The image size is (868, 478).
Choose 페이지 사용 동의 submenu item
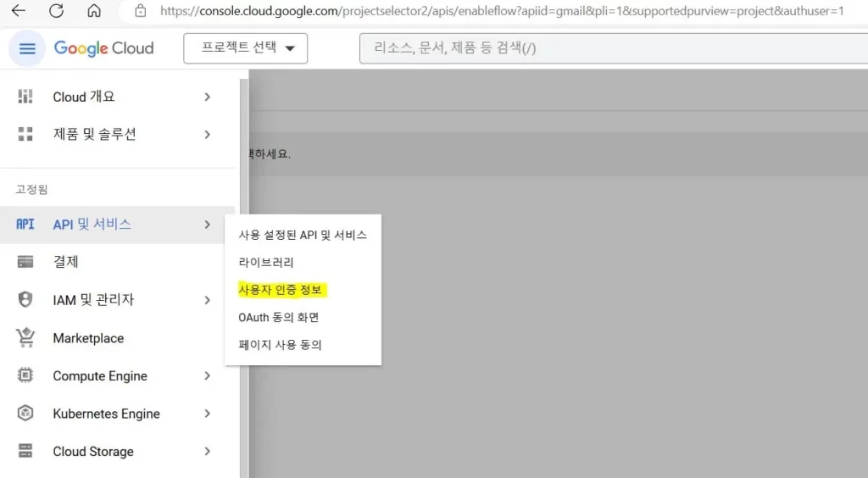pyautogui.click(x=280, y=345)
